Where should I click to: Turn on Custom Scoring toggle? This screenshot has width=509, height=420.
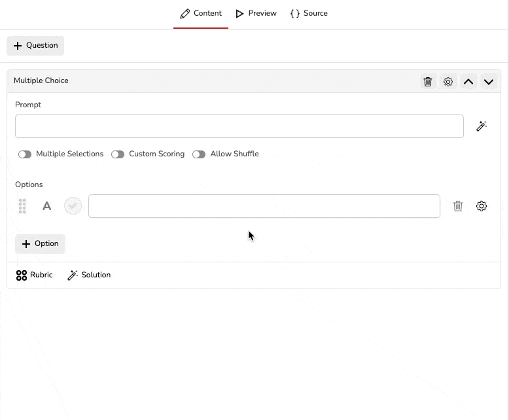coord(118,154)
